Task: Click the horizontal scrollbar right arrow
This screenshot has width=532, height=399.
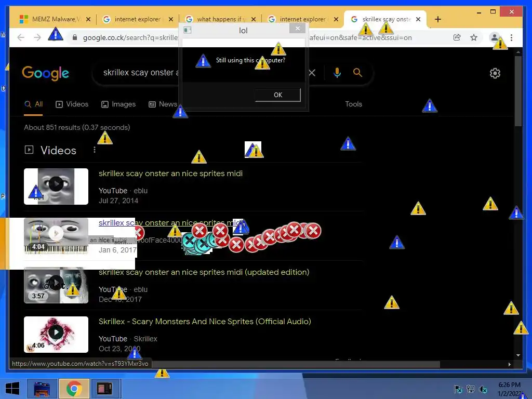Action: click(x=509, y=364)
